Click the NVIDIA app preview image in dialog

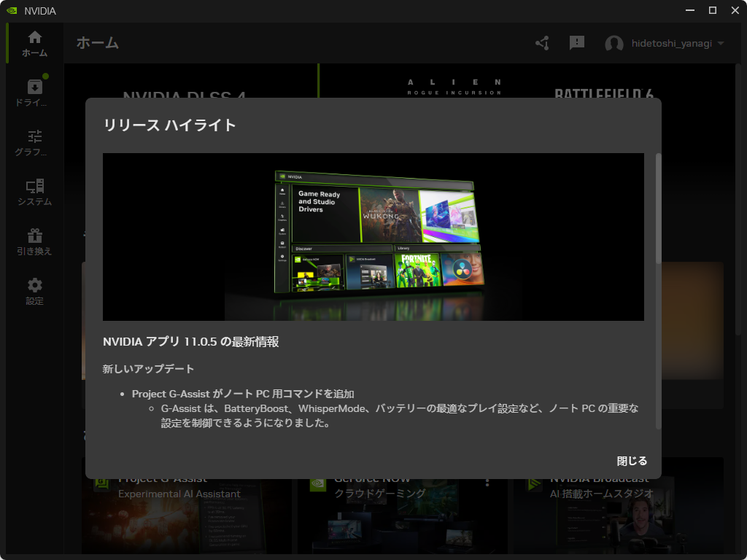[x=373, y=236]
